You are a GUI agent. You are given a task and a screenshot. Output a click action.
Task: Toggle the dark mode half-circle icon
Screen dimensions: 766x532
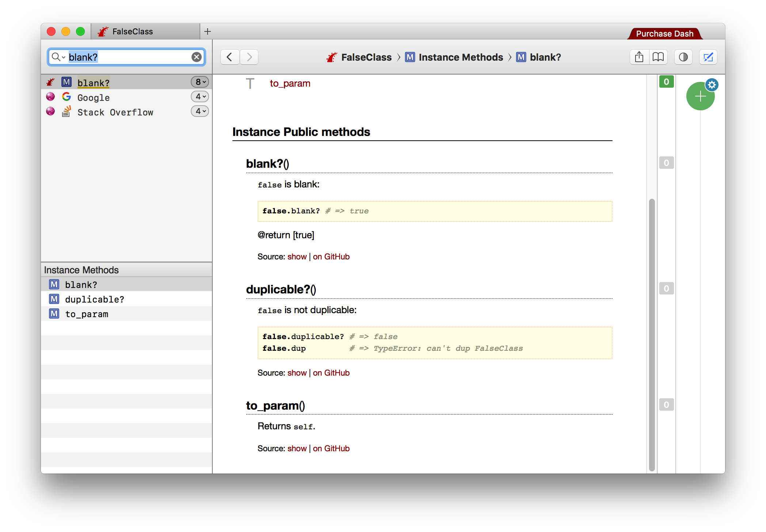(x=683, y=57)
